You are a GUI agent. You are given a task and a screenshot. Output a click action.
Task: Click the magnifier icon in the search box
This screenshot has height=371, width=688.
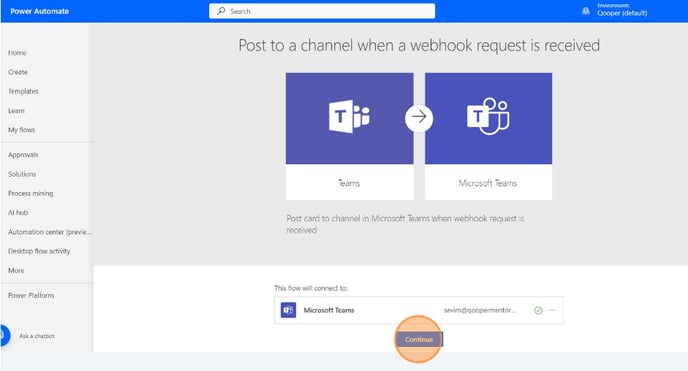tap(221, 11)
